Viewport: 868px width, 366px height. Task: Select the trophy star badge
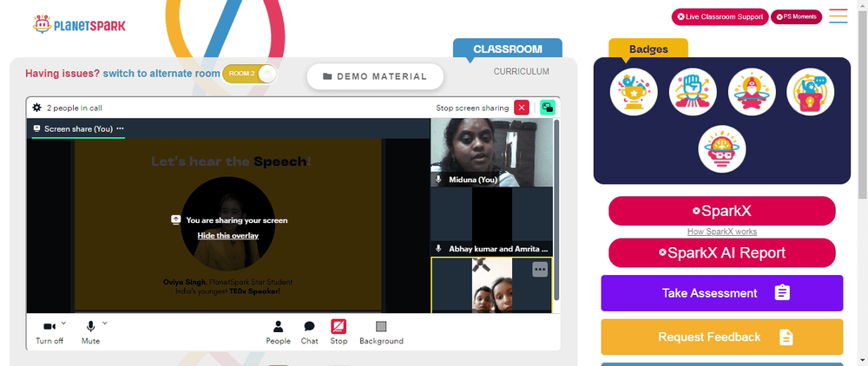click(634, 92)
